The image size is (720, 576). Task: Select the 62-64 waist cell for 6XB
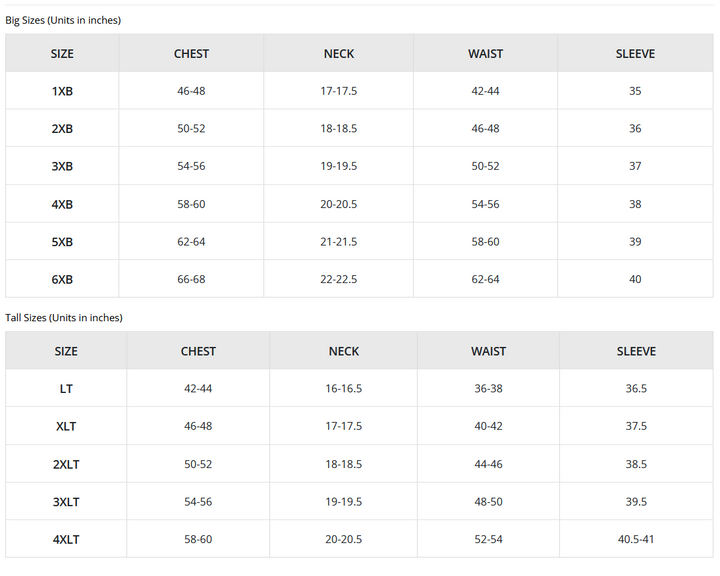(x=485, y=280)
